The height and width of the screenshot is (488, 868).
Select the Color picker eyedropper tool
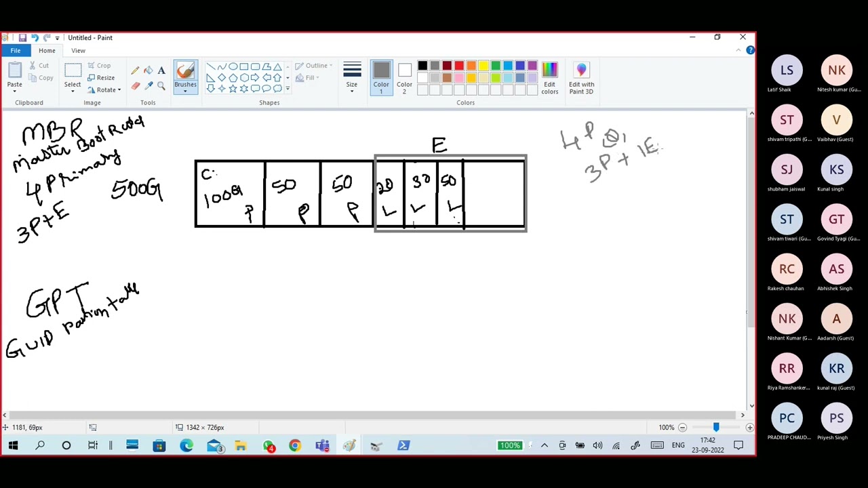tap(148, 85)
